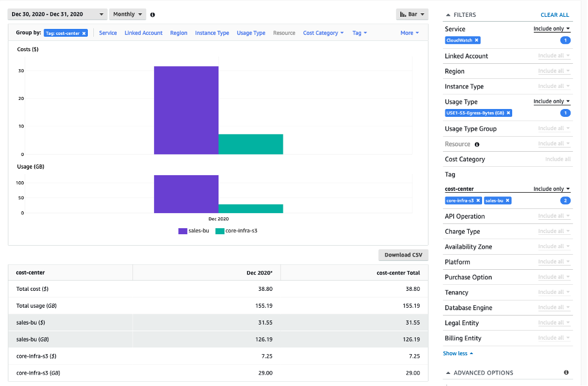Screen dimensions: 588x386
Task: Click the CLEAR ALL filters link
Action: click(555, 14)
